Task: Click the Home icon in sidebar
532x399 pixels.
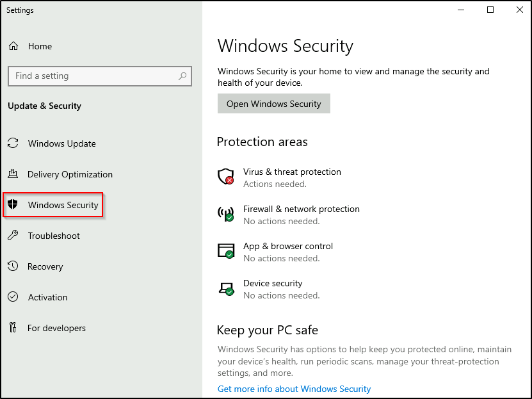Action: (13, 46)
